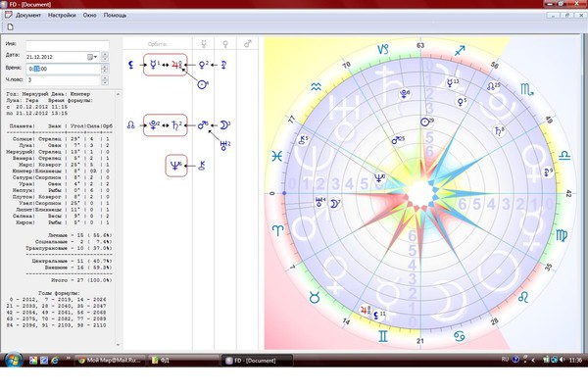Click the info panel scrollbar down arrow
Screen dimensions: 588x391
tap(119, 345)
